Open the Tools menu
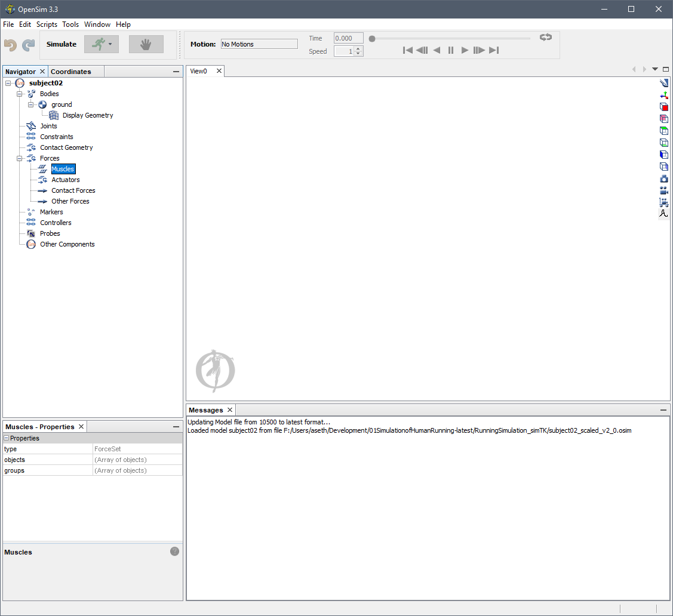 point(70,24)
